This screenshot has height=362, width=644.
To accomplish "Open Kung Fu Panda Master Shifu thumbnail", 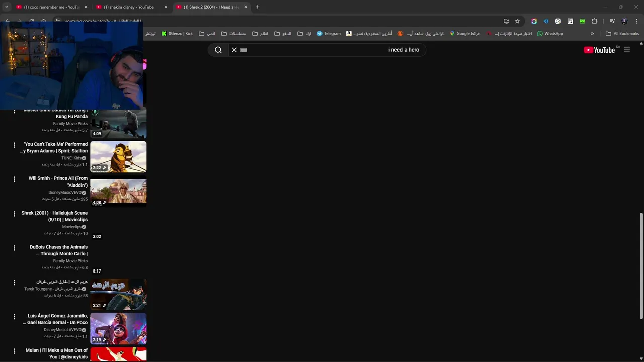I will coord(118,123).
